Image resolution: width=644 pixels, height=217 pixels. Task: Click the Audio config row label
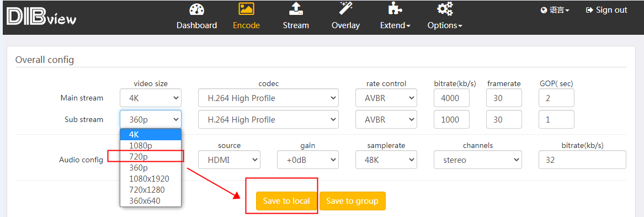pyautogui.click(x=81, y=160)
